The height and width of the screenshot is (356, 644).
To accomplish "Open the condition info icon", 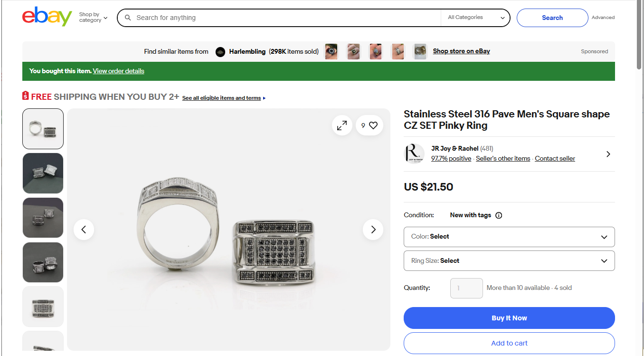I will click(x=499, y=215).
